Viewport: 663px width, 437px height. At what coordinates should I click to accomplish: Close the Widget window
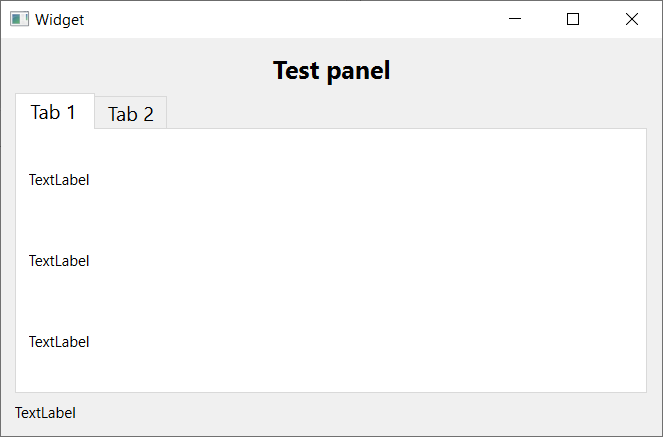pos(632,19)
